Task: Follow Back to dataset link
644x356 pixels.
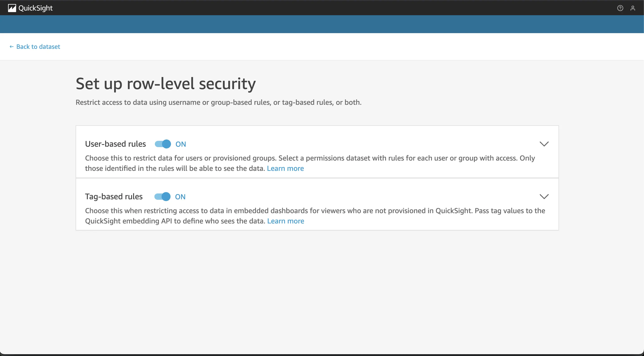Action: tap(38, 47)
